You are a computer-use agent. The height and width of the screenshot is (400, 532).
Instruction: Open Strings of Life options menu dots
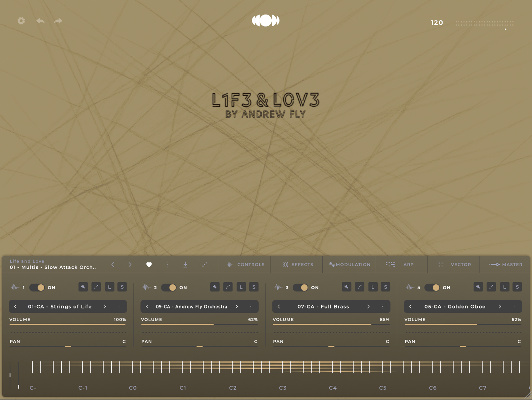tap(119, 306)
